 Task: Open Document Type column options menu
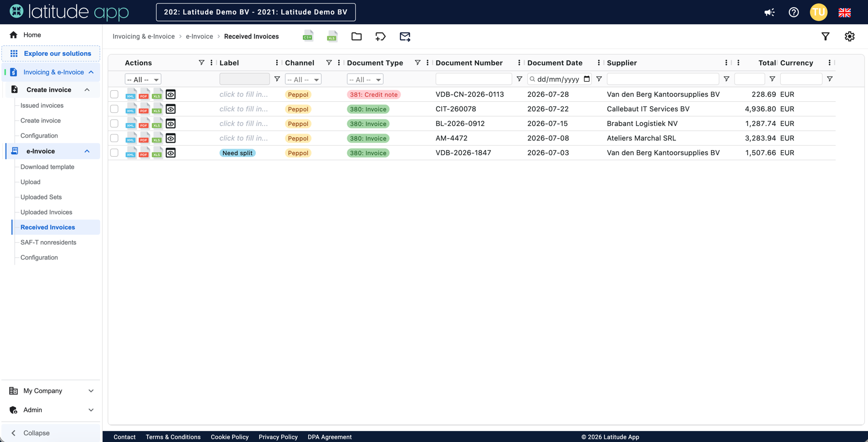[427, 63]
